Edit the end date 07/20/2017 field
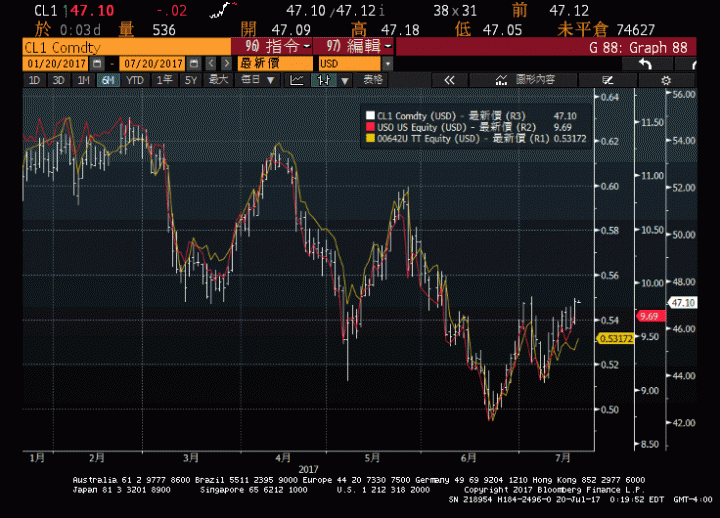This screenshot has width=720, height=518. click(153, 64)
